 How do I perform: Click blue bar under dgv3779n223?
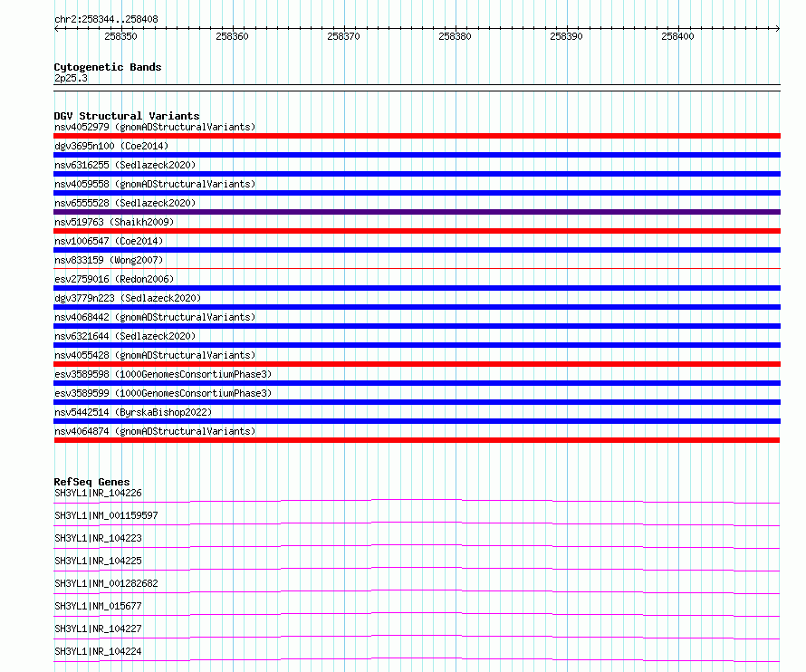coord(417,307)
